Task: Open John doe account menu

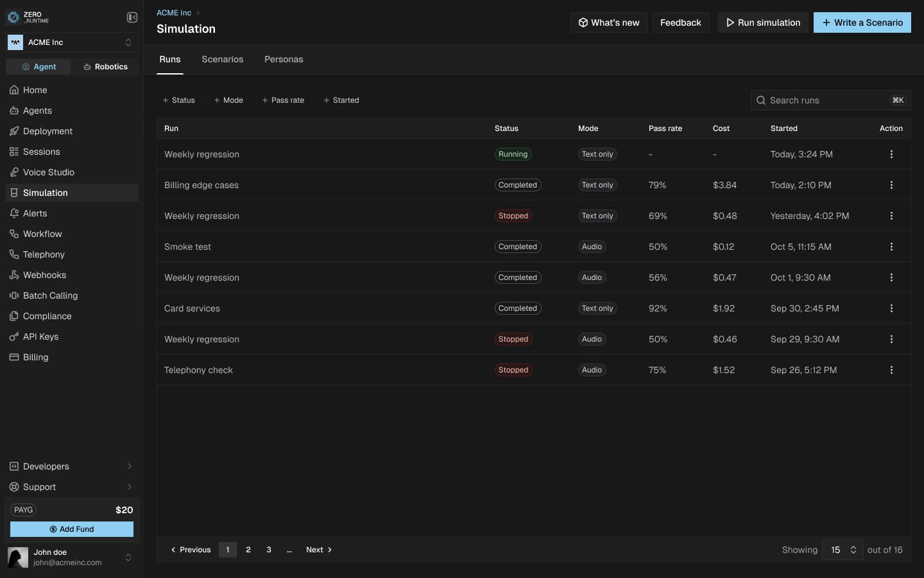Action: coord(72,557)
